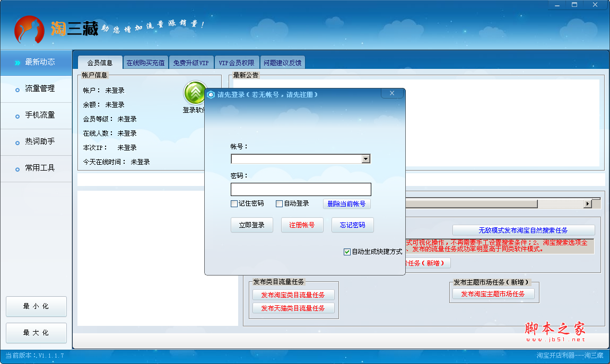Open 常用工具 sidebar item
This screenshot has height=364, width=610.
click(36, 168)
